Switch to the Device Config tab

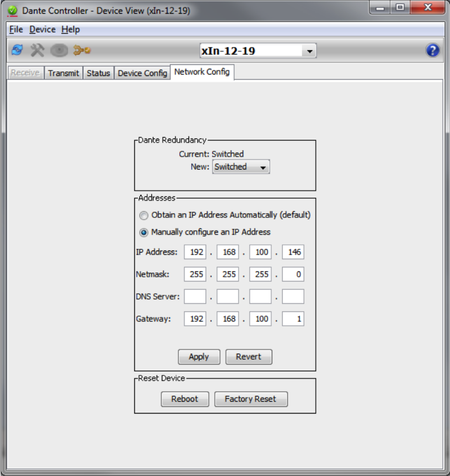[142, 73]
